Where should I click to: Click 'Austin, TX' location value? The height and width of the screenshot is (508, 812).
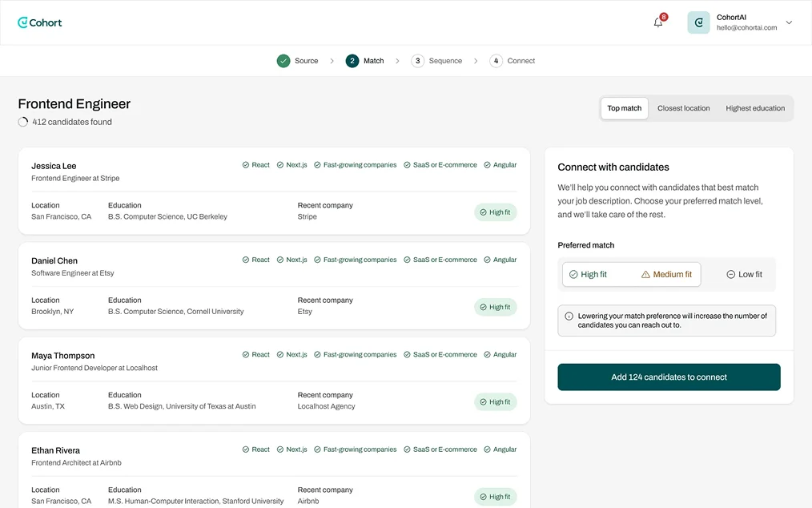[x=47, y=406]
